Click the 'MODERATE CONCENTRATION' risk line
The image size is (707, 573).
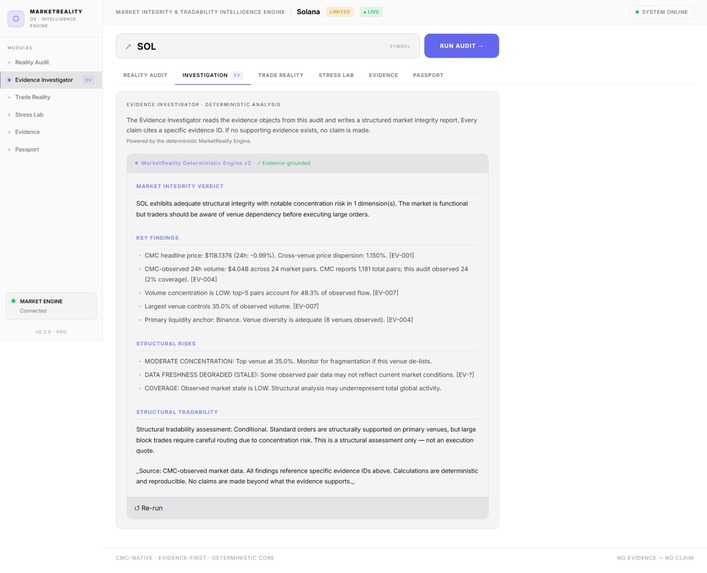tap(288, 362)
